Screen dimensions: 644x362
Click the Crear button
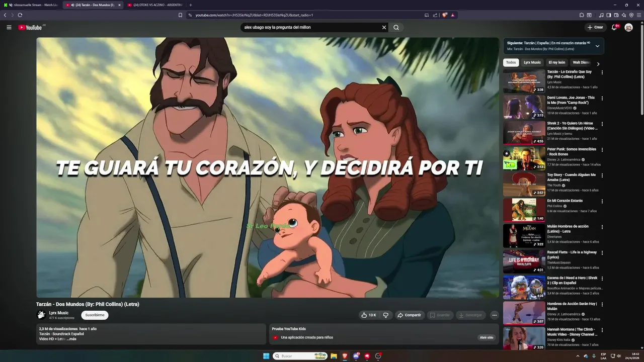coord(595,27)
